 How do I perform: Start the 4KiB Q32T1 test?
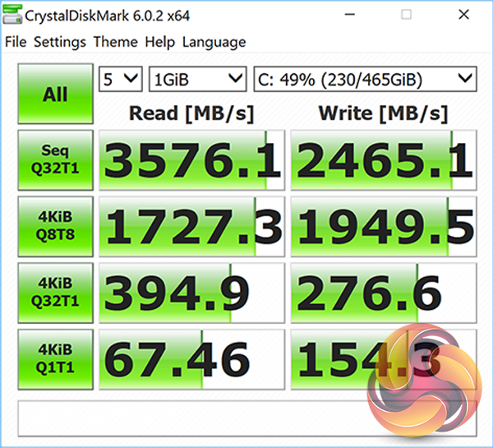point(55,293)
